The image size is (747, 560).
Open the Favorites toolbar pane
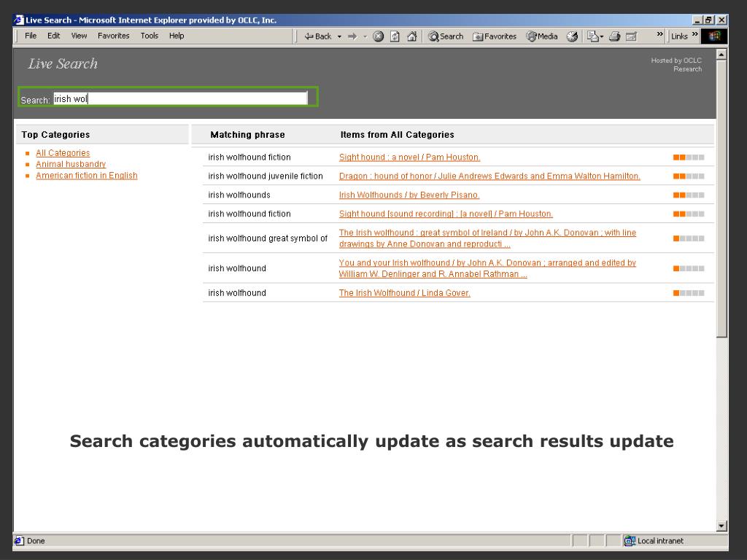point(495,36)
